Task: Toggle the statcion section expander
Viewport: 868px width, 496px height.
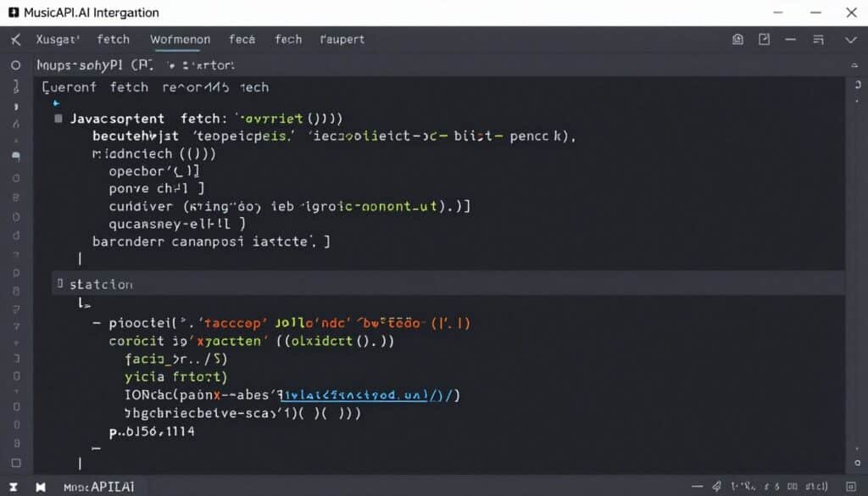Action: tap(60, 284)
